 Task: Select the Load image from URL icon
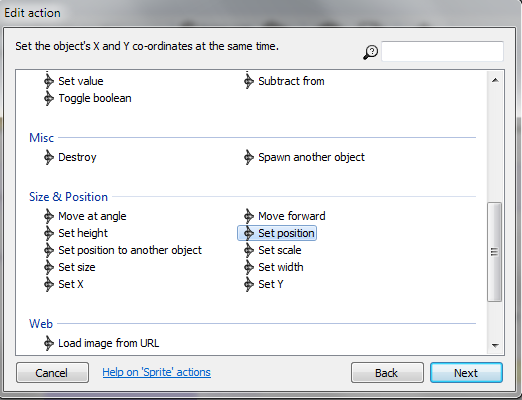[49, 343]
